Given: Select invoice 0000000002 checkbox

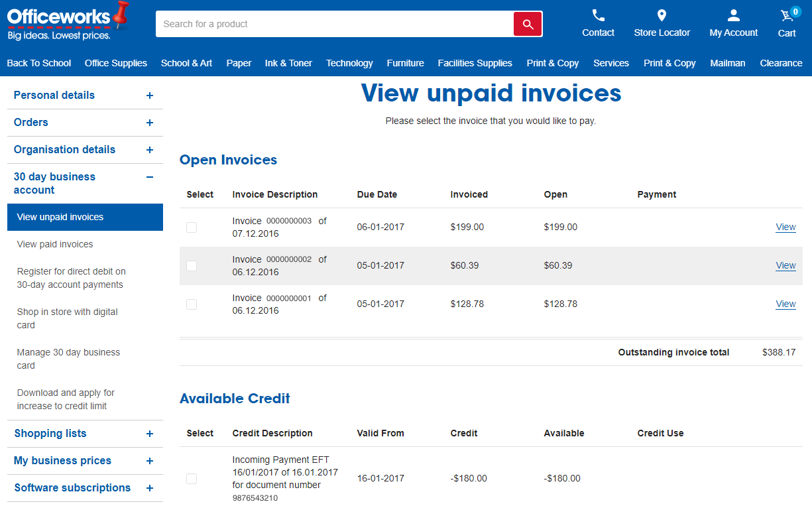Looking at the screenshot, I should tap(192, 265).
